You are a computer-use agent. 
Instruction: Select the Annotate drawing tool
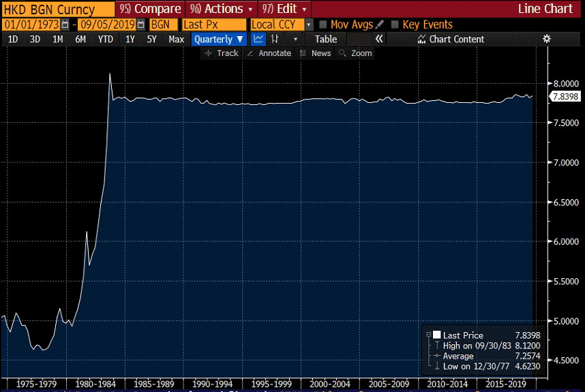pos(269,53)
